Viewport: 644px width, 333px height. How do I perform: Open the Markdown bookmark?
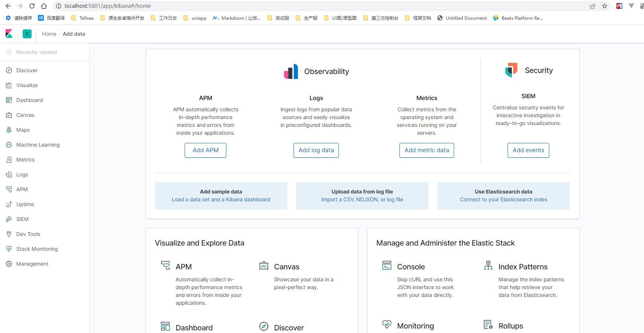tap(237, 18)
